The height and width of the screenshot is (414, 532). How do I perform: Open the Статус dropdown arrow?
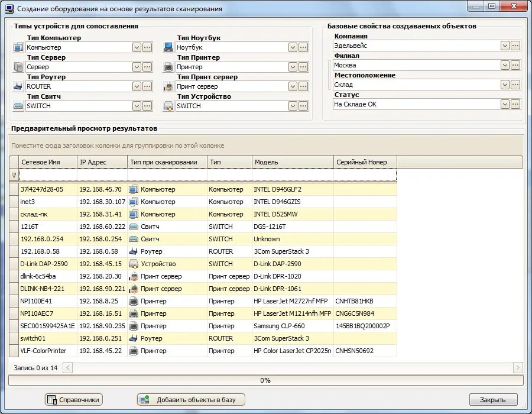click(x=505, y=104)
